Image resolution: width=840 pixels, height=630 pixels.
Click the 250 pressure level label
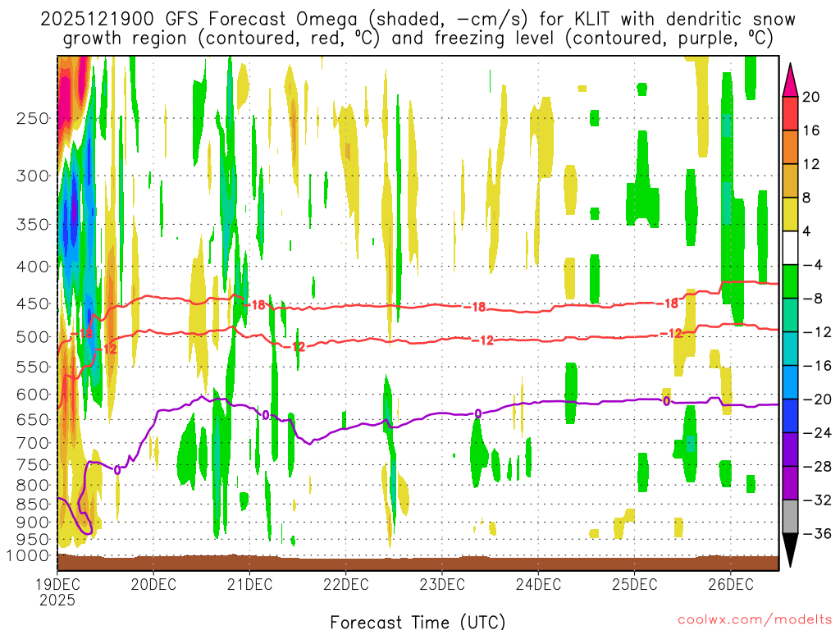[33, 118]
